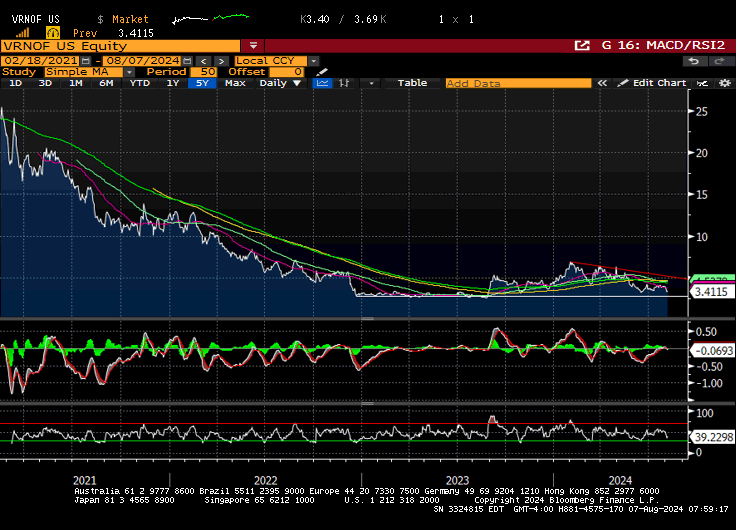
Task: Click the green moving average axis tag
Action: [x=712, y=278]
